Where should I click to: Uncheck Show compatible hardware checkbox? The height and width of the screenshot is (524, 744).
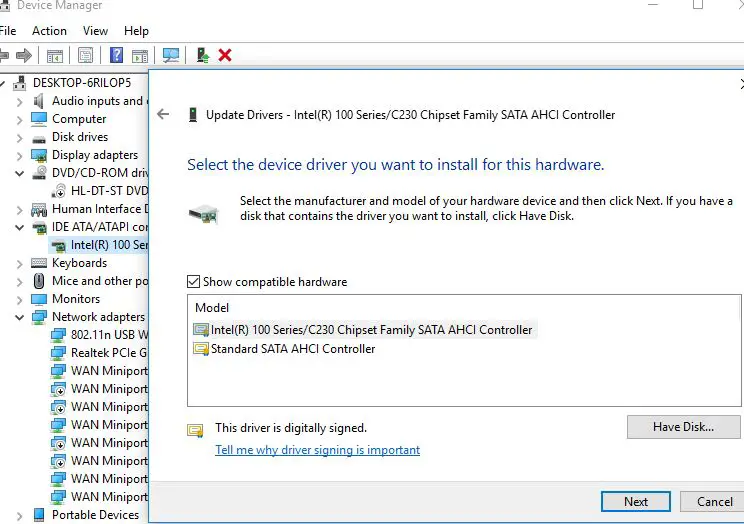point(193,281)
